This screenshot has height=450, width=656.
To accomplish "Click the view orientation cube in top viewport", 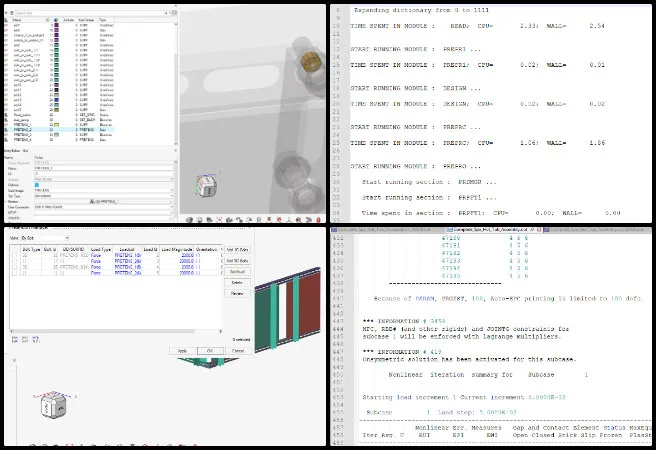I will pos(206,189).
